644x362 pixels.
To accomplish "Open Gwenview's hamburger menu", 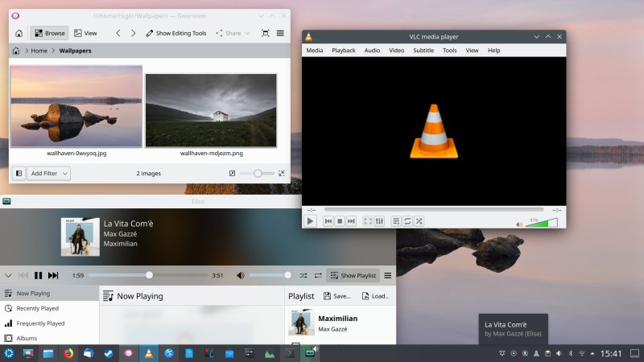I will point(280,33).
